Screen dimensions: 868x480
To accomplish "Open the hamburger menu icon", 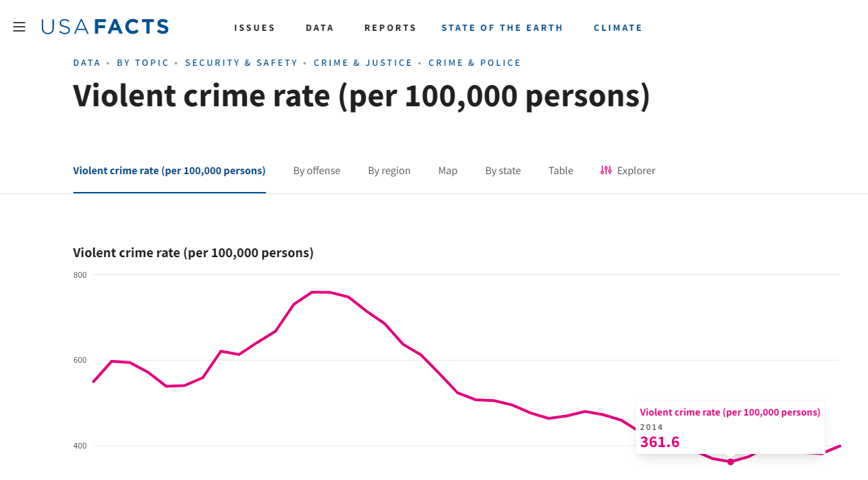I will 19,27.
